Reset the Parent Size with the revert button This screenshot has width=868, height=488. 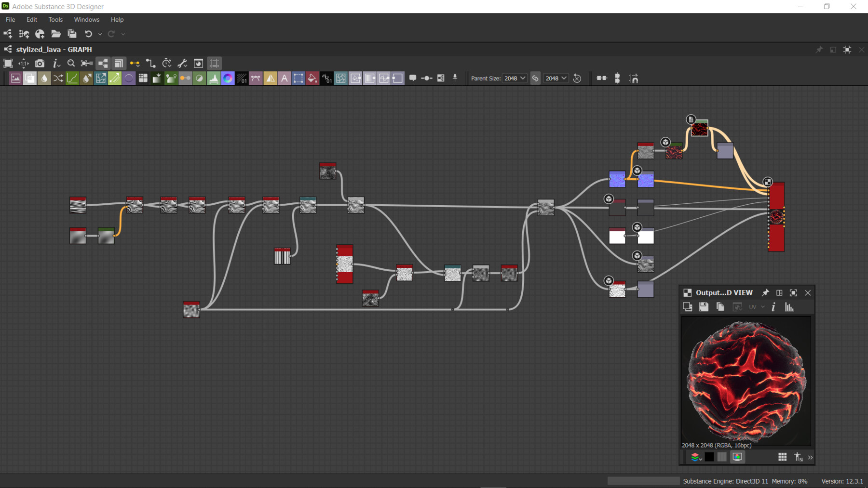pyautogui.click(x=577, y=78)
